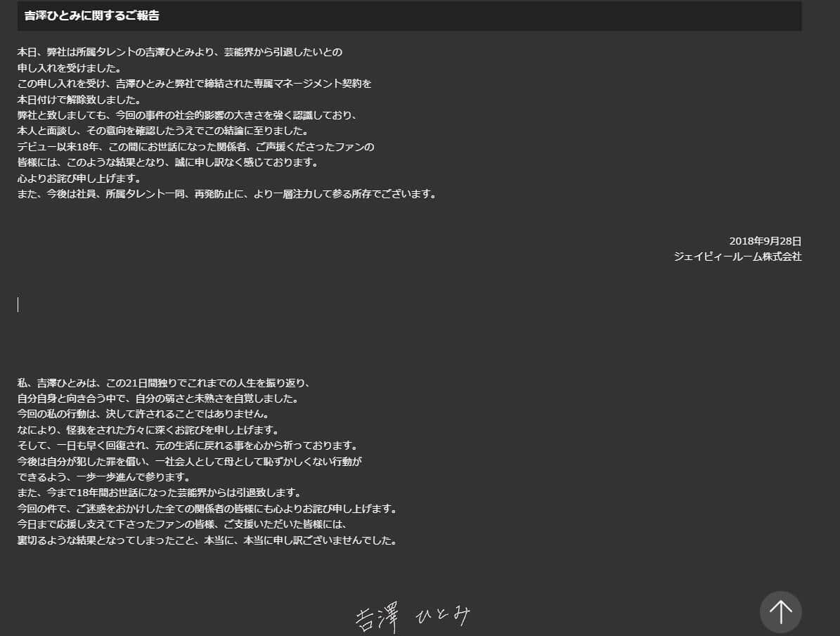The height and width of the screenshot is (636, 840).
Task: Click the scroll-to-top arrow button
Action: pos(780,611)
